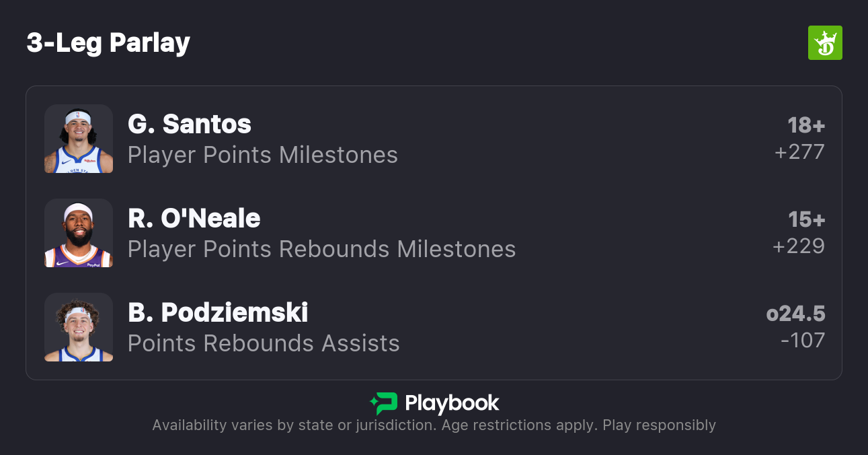The width and height of the screenshot is (868, 455).
Task: Open R. O'Neale player headshot
Action: pos(79,233)
